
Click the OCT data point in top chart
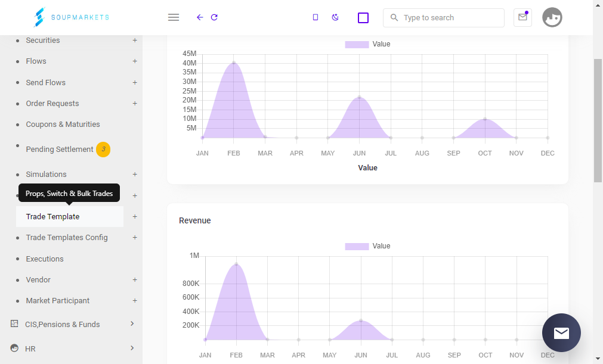(x=485, y=119)
